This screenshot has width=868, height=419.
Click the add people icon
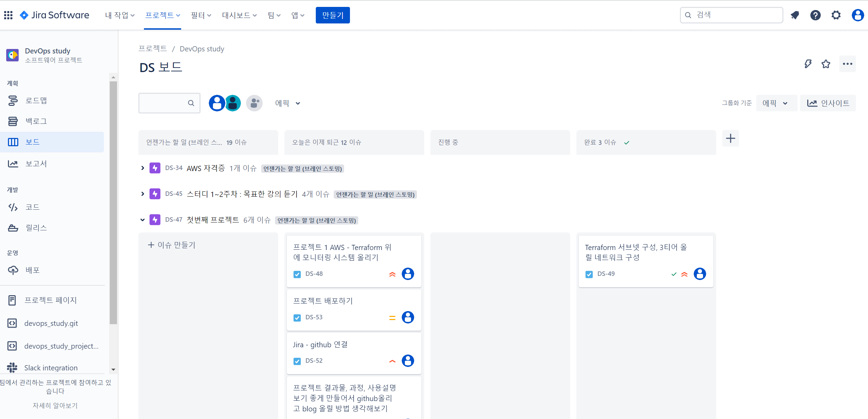[x=254, y=103]
